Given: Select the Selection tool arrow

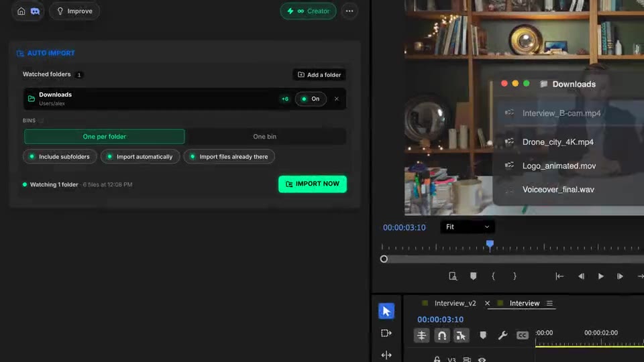Looking at the screenshot, I should click(x=386, y=311).
